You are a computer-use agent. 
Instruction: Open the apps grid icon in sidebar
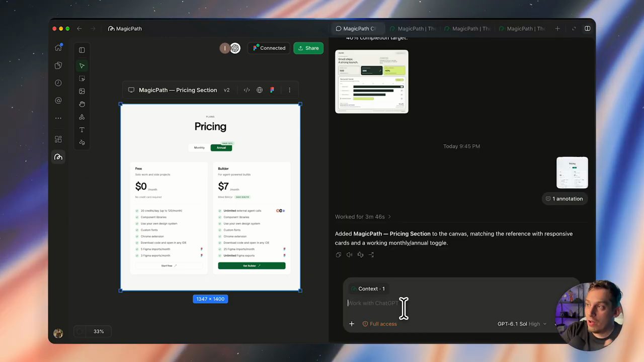[x=58, y=139]
